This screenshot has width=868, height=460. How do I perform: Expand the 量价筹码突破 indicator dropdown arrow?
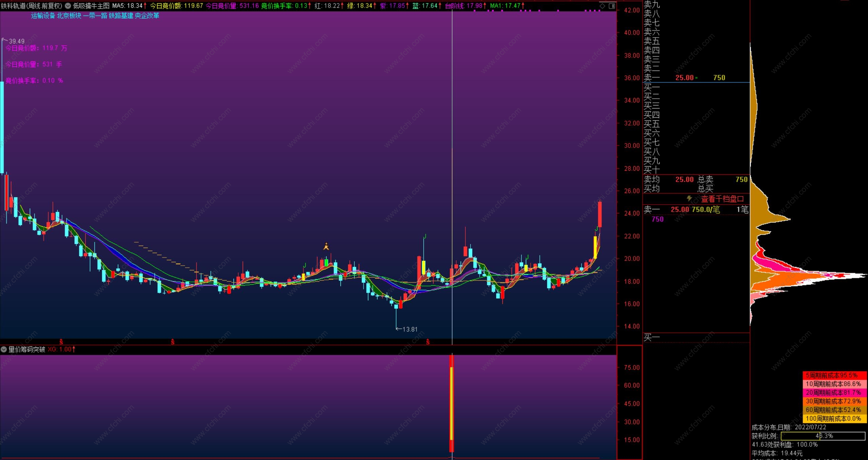(4, 349)
